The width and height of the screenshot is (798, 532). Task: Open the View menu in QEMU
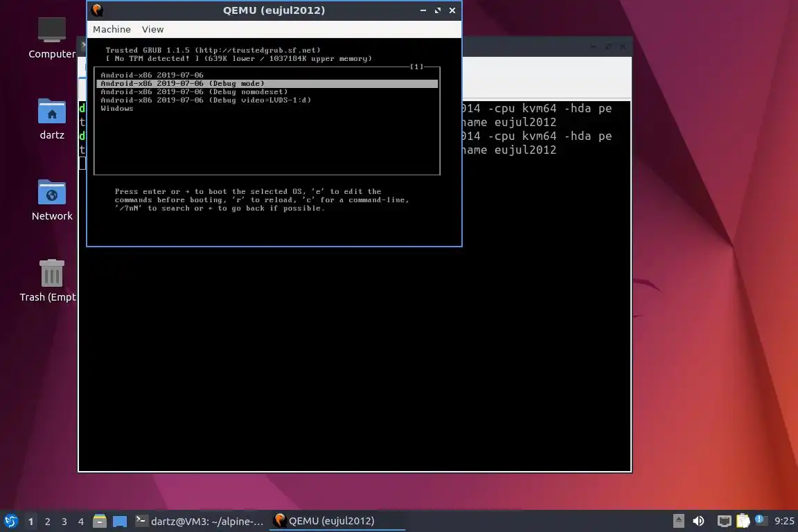(152, 30)
